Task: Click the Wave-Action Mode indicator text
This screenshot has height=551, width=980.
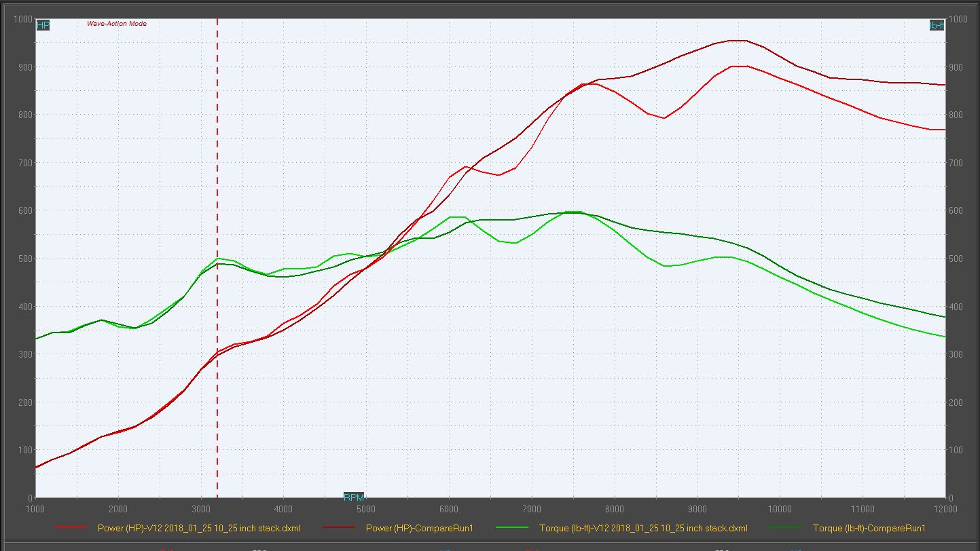Action: pyautogui.click(x=117, y=24)
